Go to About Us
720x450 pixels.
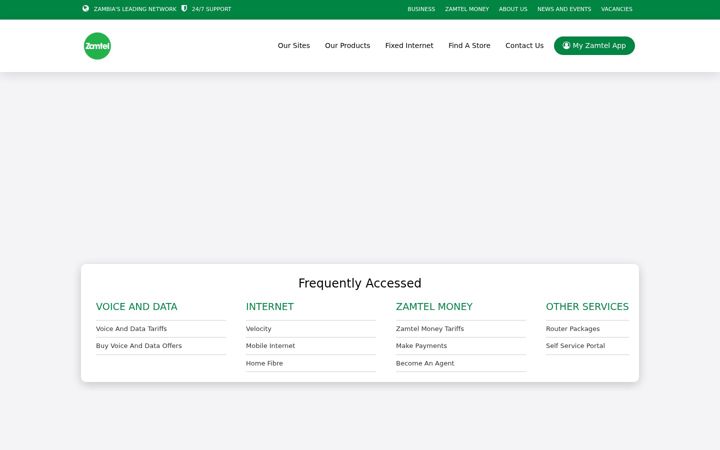point(513,9)
